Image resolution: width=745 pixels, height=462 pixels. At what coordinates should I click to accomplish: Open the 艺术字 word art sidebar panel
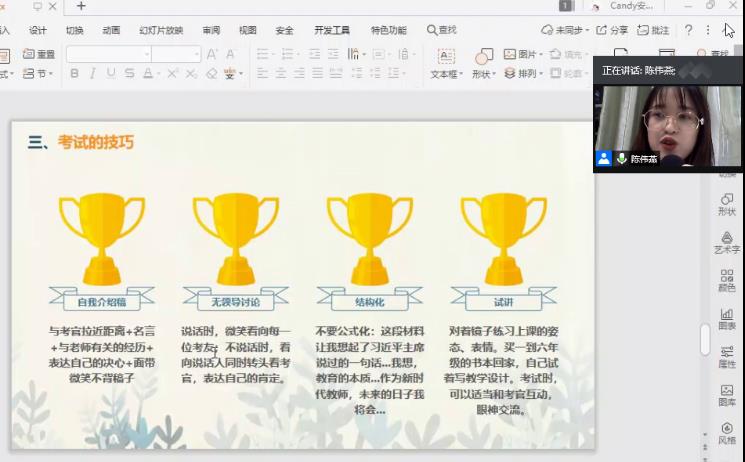tap(727, 242)
